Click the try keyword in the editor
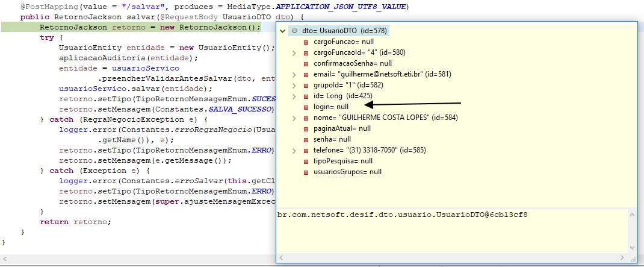 (x=46, y=37)
